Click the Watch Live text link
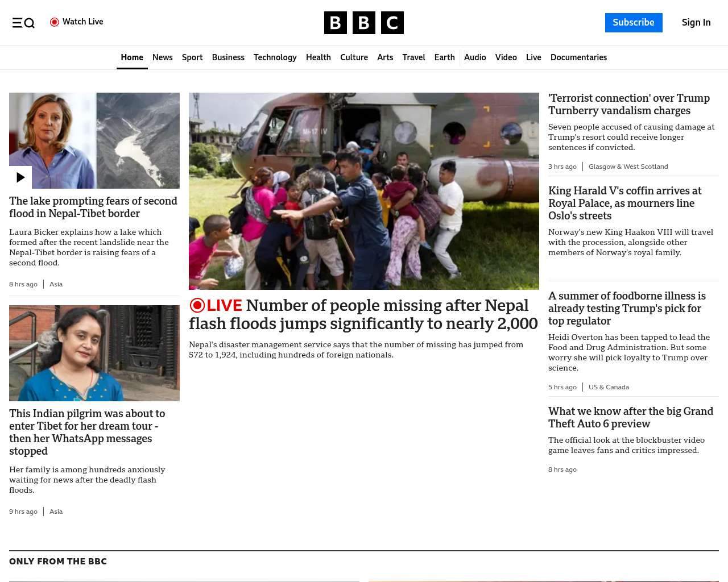Viewport: 728px width, 582px height. (x=83, y=22)
